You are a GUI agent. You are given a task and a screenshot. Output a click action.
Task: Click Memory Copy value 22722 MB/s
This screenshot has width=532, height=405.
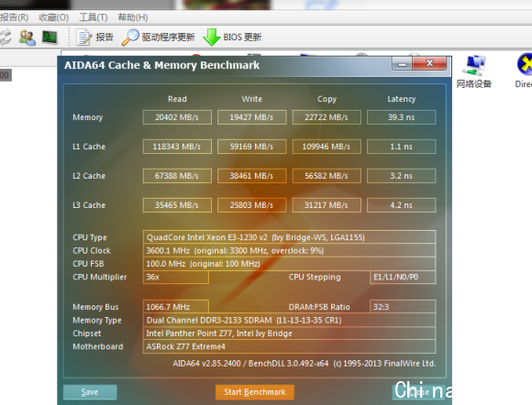point(327,117)
